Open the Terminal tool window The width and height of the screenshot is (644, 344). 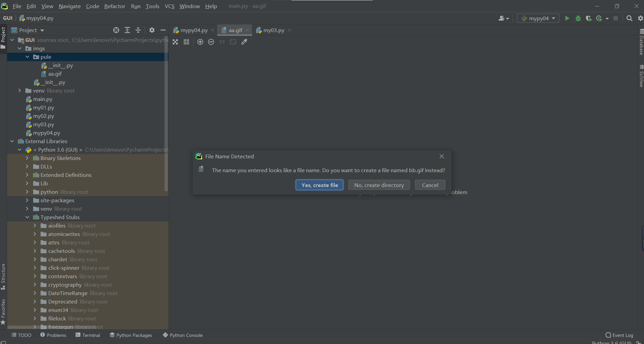click(88, 335)
